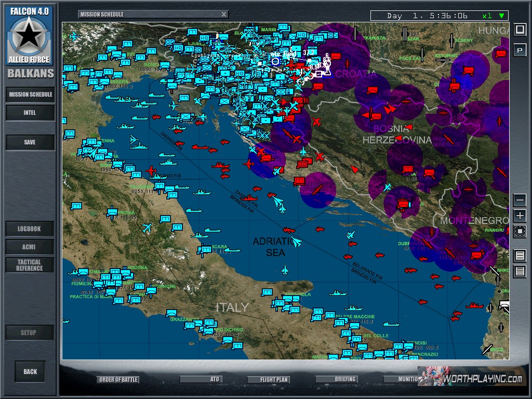Click the lower list-lines map icon
Image resolution: width=532 pixels, height=399 pixels.
pos(520,271)
